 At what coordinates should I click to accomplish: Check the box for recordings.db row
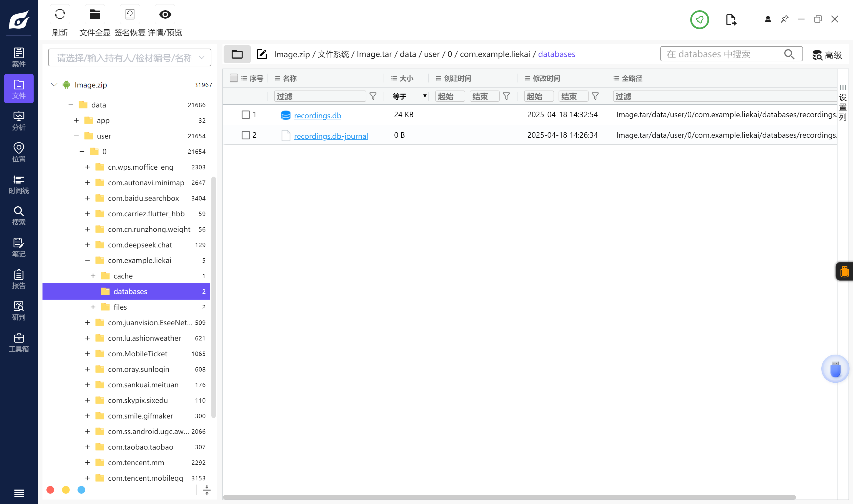pyautogui.click(x=246, y=115)
